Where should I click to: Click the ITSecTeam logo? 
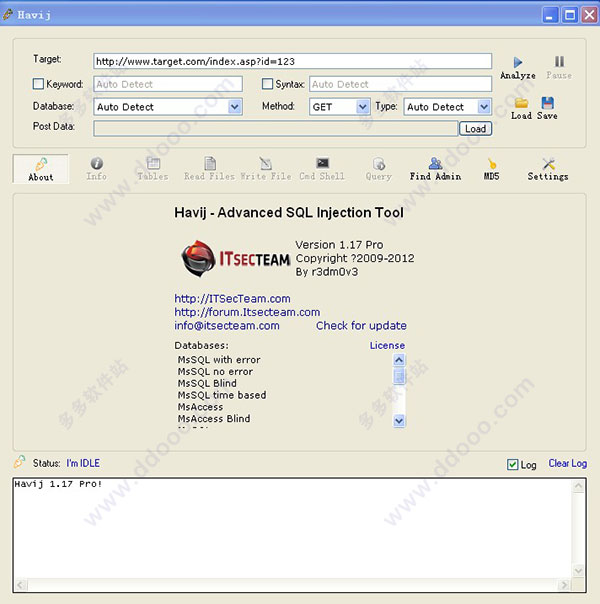click(x=235, y=258)
